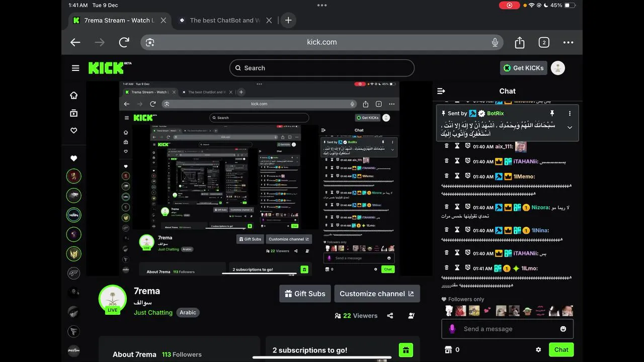Open the Kick sidebar hamburger menu
The image size is (644, 362).
point(75,68)
